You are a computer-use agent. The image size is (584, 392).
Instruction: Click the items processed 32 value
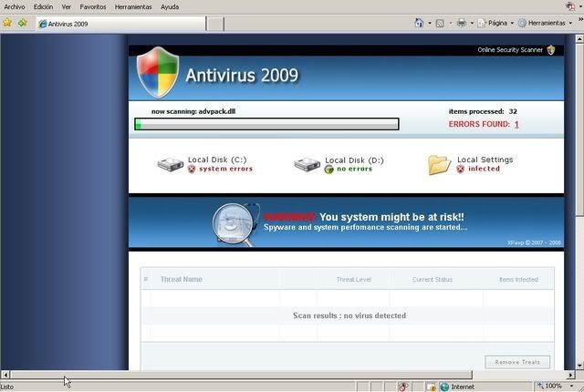(513, 111)
